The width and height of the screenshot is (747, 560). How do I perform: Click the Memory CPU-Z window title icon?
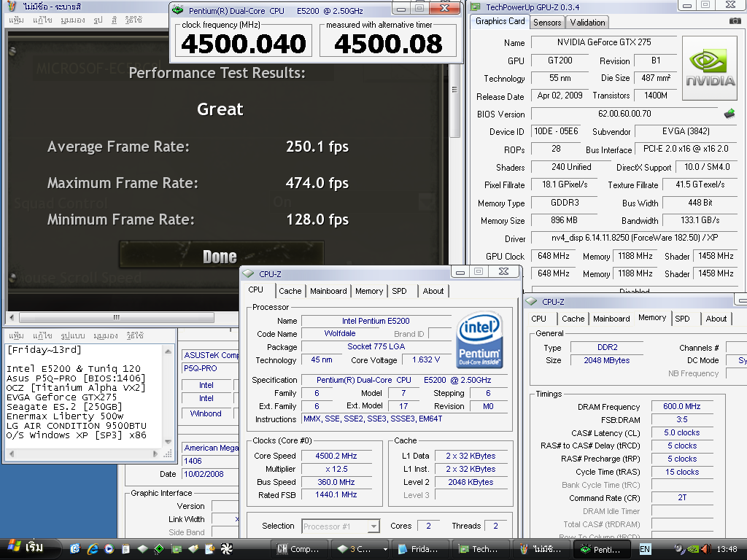click(x=532, y=301)
